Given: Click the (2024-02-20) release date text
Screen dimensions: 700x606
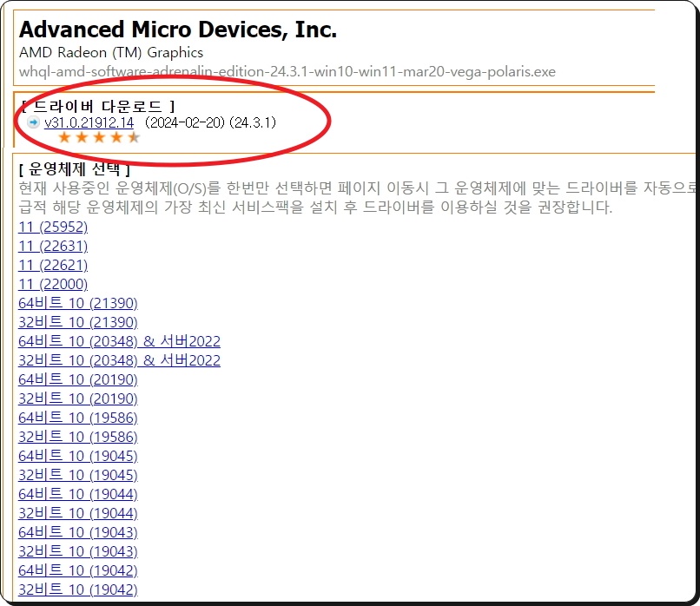Looking at the screenshot, I should 185,122.
